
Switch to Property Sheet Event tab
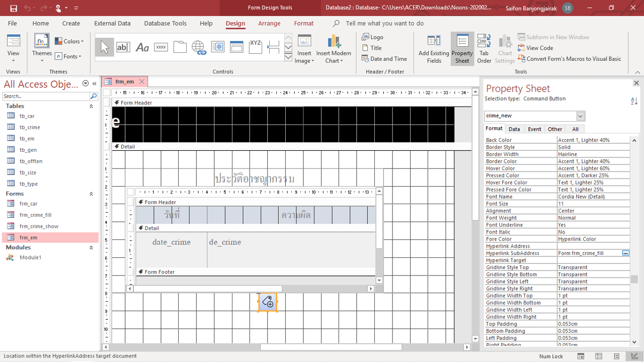pyautogui.click(x=534, y=129)
